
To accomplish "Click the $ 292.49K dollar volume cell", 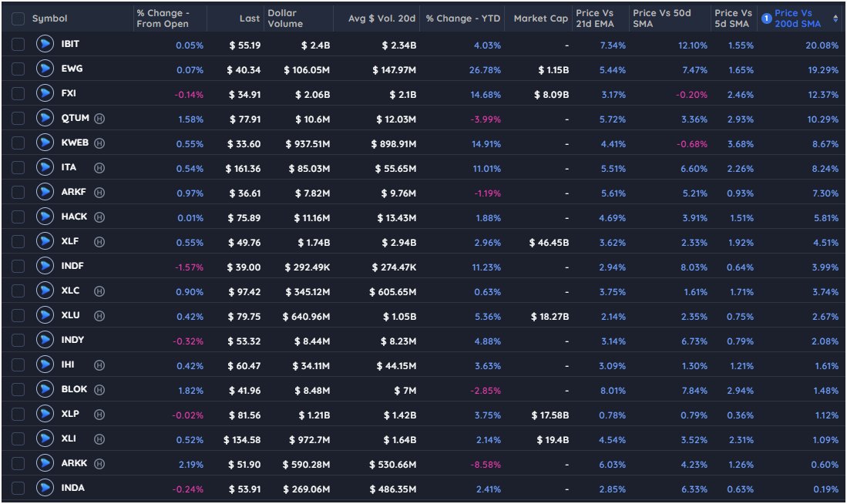I will coord(308,267).
